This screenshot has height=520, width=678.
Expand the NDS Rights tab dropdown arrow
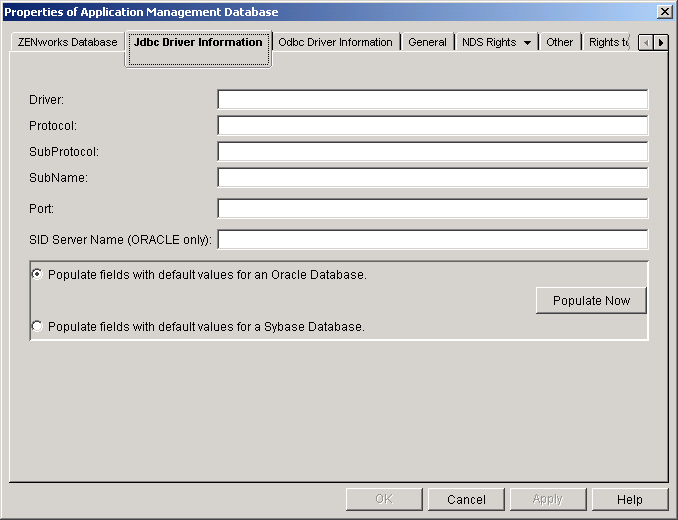pos(527,42)
